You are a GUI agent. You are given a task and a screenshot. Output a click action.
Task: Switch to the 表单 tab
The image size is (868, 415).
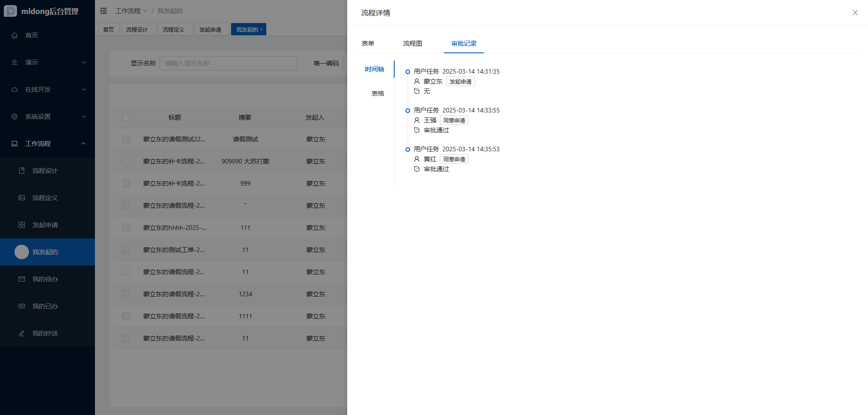[368, 43]
